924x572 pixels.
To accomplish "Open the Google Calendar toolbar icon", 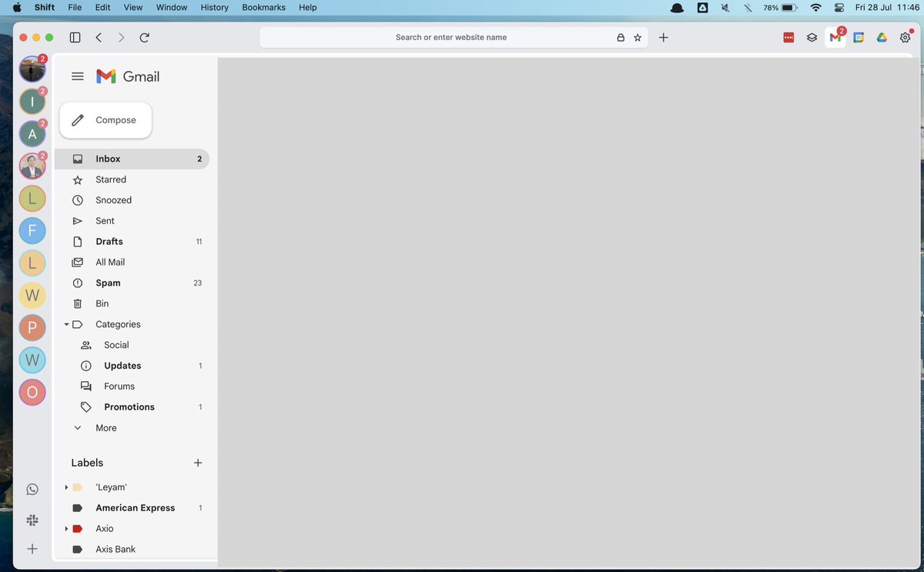I will pos(859,37).
